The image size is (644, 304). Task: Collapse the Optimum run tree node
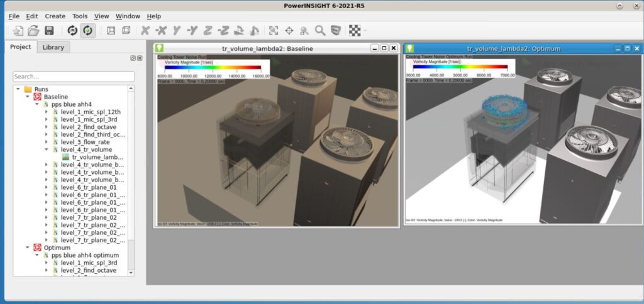[x=28, y=247]
